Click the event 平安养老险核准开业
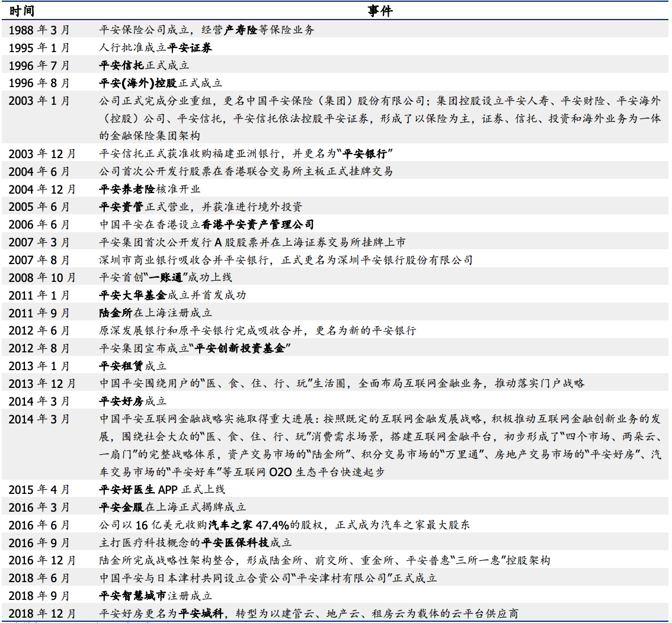This screenshot has width=672, height=623. click(x=149, y=190)
